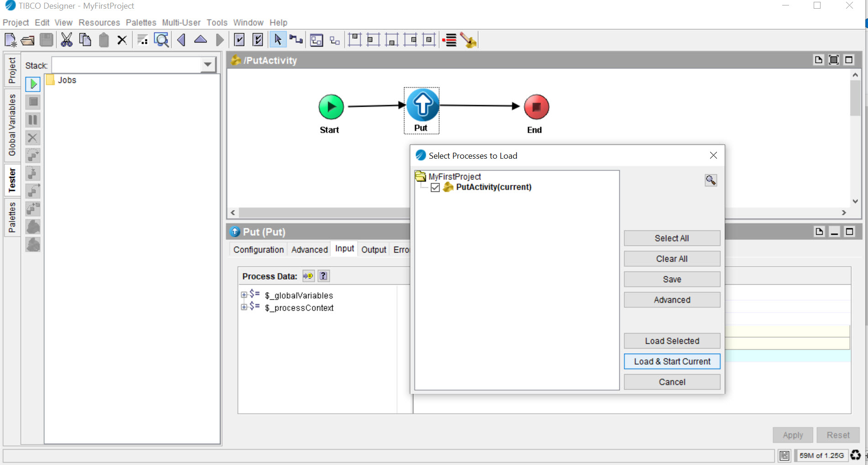Select the transition arrow tool icon
This screenshot has height=465, width=868.
click(x=296, y=40)
